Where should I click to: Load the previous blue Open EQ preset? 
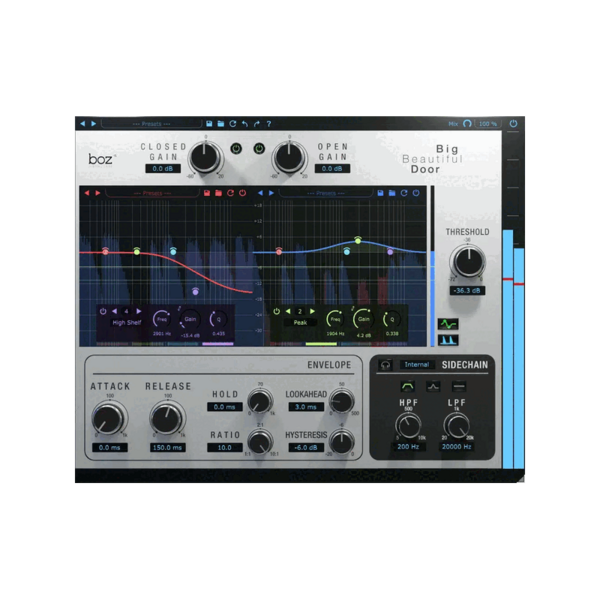click(x=261, y=193)
